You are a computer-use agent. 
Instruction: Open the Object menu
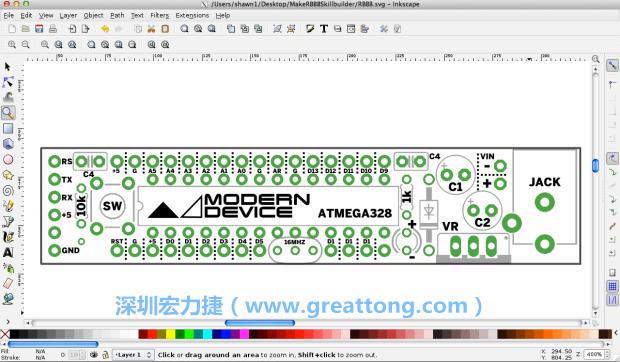(93, 15)
